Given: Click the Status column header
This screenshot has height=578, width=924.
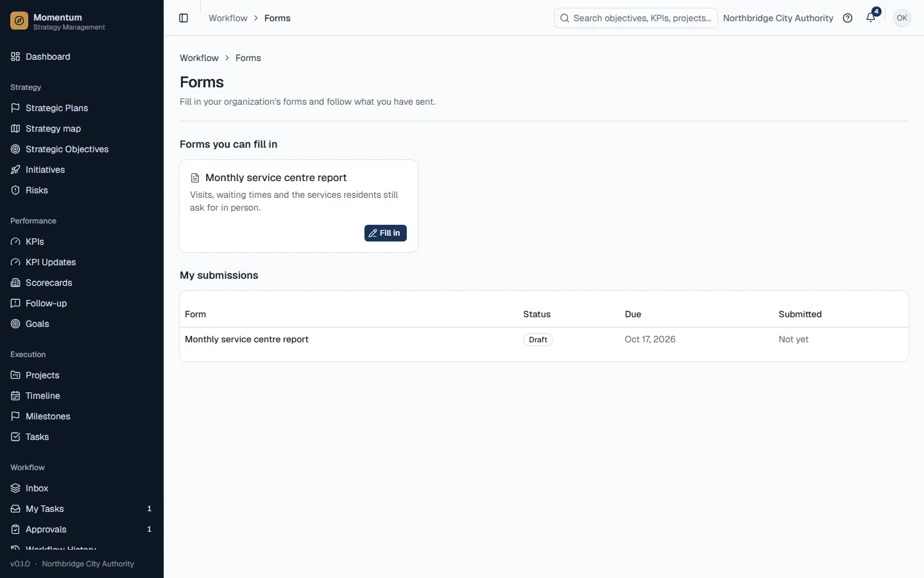Looking at the screenshot, I should [536, 314].
